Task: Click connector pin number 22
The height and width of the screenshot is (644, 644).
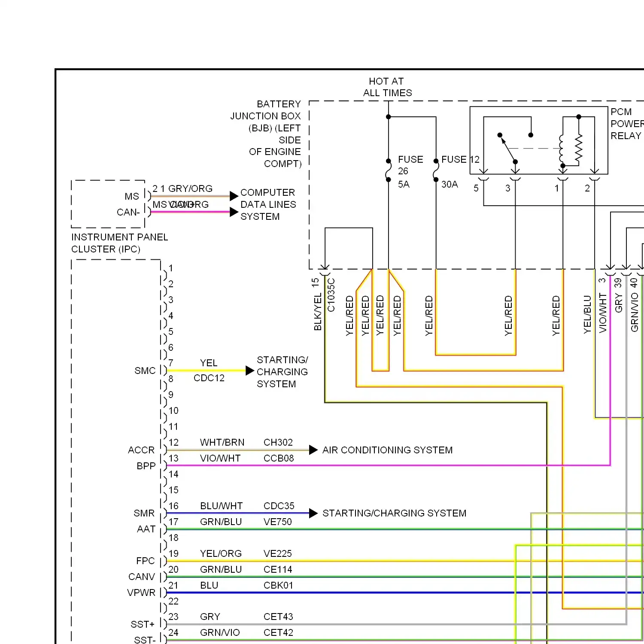Action: [173, 601]
